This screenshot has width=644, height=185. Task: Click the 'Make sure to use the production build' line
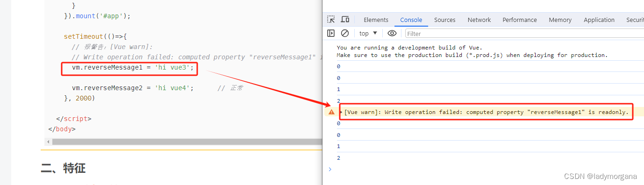pyautogui.click(x=472, y=55)
